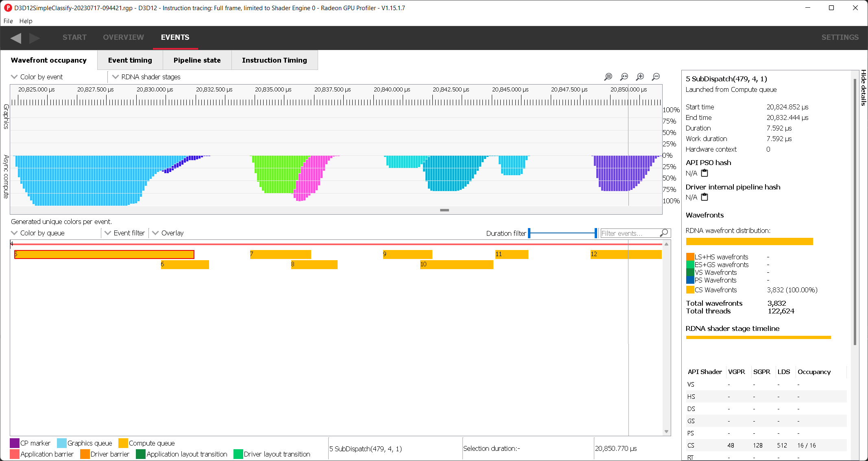The height and width of the screenshot is (461, 868).
Task: Select the Instruction Timing tab
Action: click(x=275, y=60)
